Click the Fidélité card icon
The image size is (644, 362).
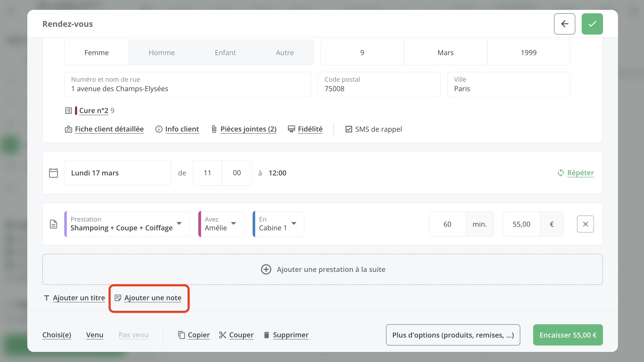(291, 129)
